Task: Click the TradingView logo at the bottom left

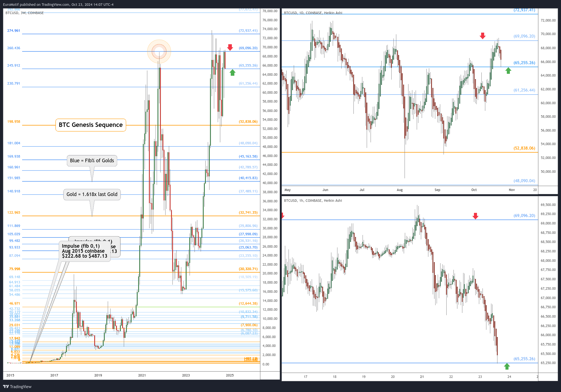Action: click(17, 386)
